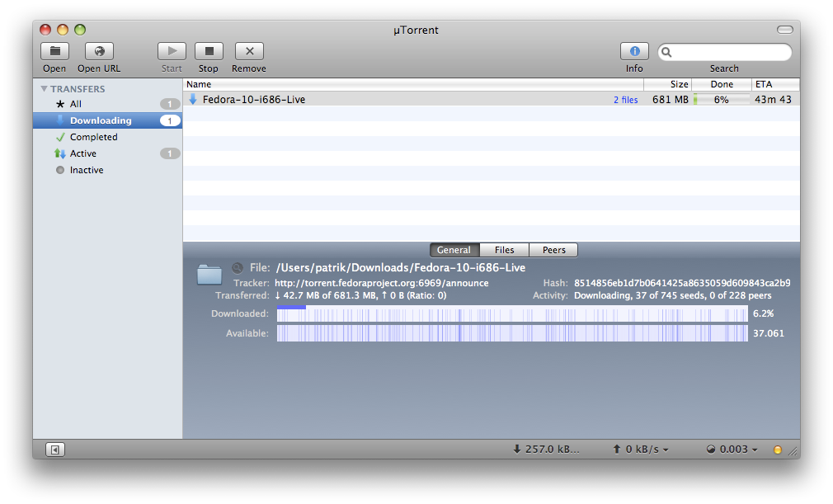The height and width of the screenshot is (504, 833).
Task: Stop the selected torrent
Action: [209, 51]
